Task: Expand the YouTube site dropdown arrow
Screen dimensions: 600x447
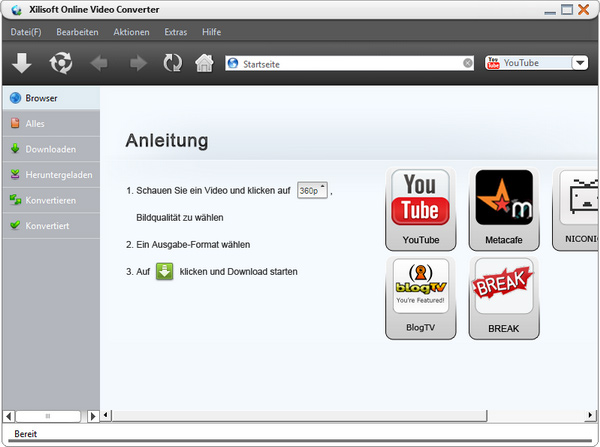Action: point(580,63)
